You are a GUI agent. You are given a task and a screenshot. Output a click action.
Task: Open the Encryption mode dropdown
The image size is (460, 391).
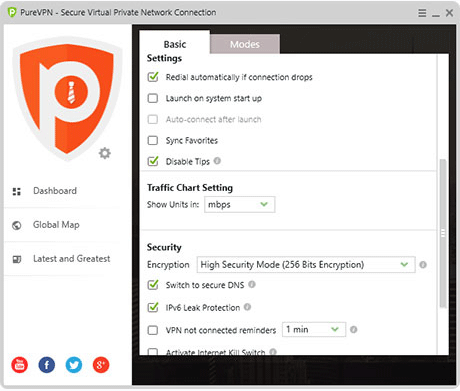pyautogui.click(x=306, y=265)
